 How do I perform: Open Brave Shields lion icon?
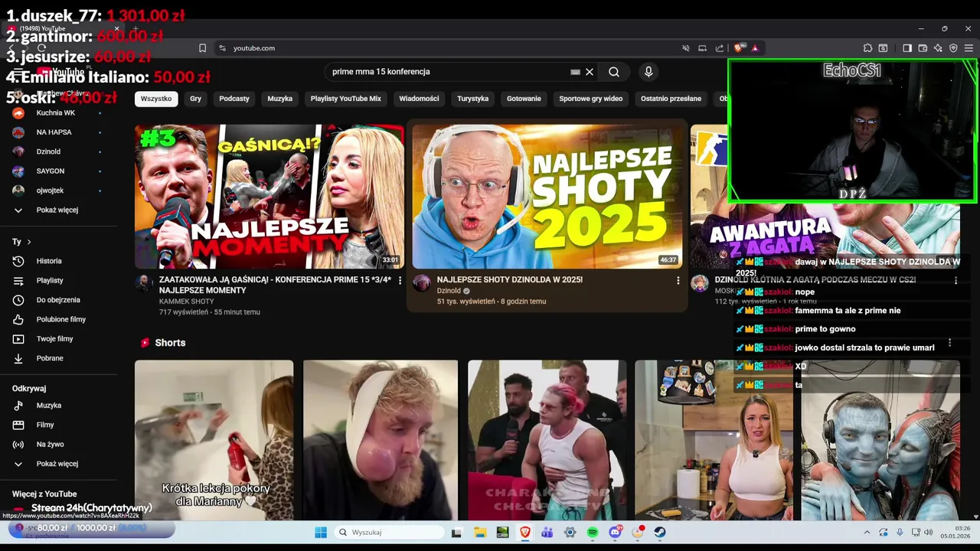click(738, 48)
